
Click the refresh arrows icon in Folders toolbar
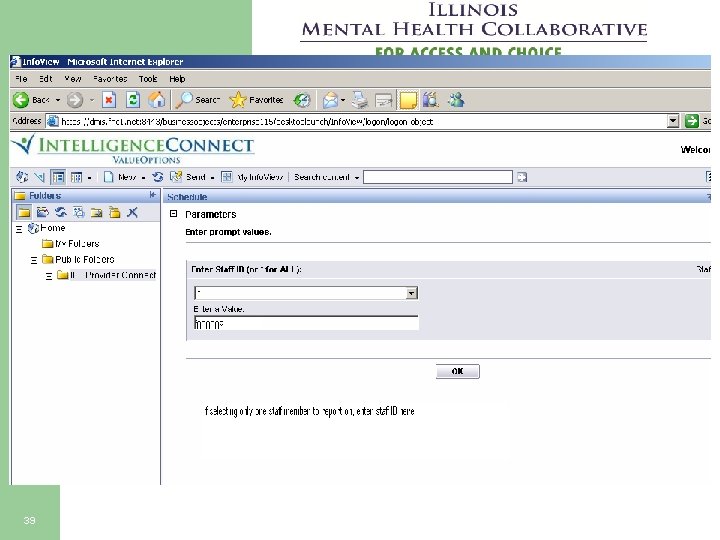[x=61, y=212]
